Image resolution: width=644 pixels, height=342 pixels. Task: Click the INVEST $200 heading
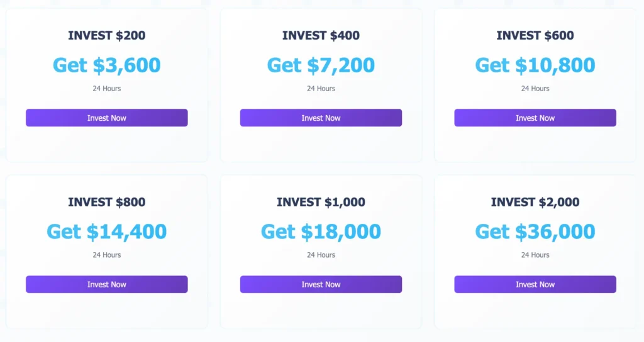point(106,35)
